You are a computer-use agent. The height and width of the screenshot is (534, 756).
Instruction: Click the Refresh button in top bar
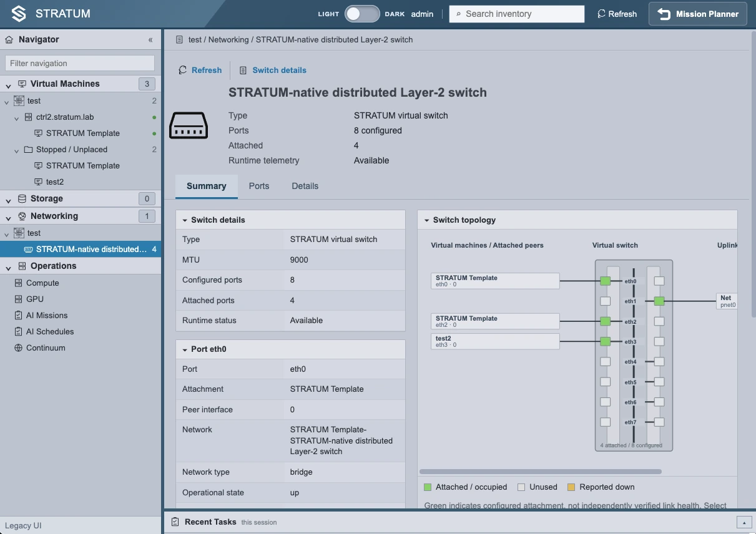tap(617, 14)
